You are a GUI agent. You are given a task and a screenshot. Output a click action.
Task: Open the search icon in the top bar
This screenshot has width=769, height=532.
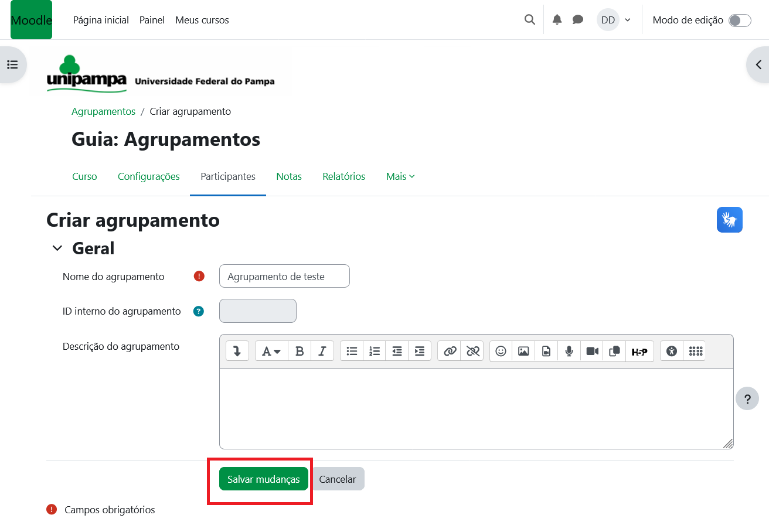click(x=529, y=19)
